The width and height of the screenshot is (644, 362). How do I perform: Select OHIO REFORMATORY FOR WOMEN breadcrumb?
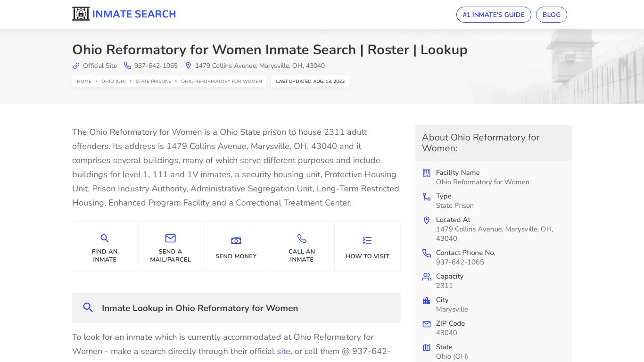[x=222, y=81]
